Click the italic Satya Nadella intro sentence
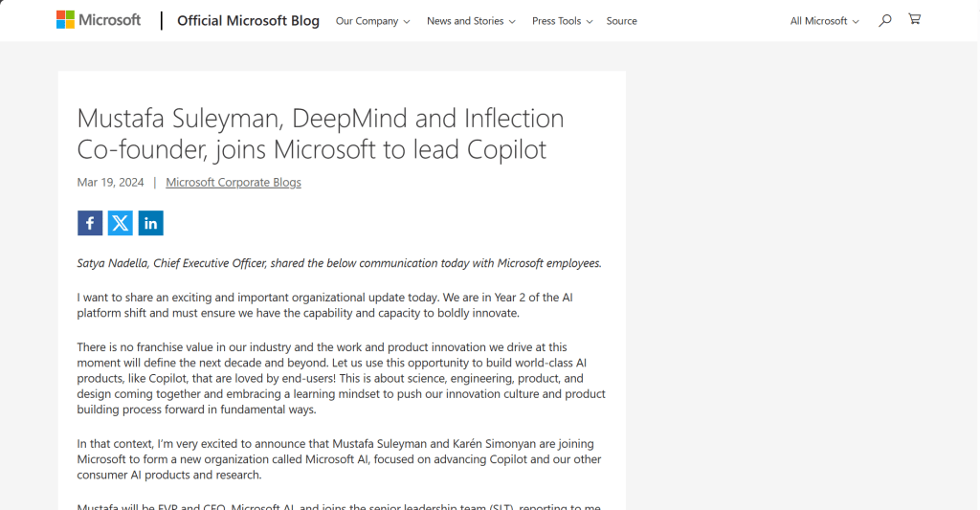The height and width of the screenshot is (510, 980). [339, 264]
